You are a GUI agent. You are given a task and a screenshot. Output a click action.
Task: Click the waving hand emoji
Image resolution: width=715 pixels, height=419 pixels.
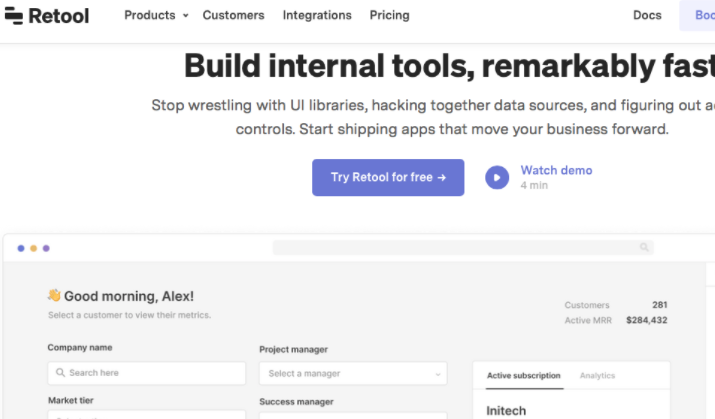point(54,295)
